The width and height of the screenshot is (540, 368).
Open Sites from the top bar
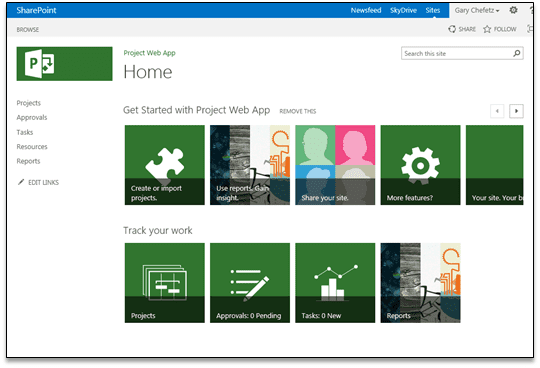pos(433,10)
